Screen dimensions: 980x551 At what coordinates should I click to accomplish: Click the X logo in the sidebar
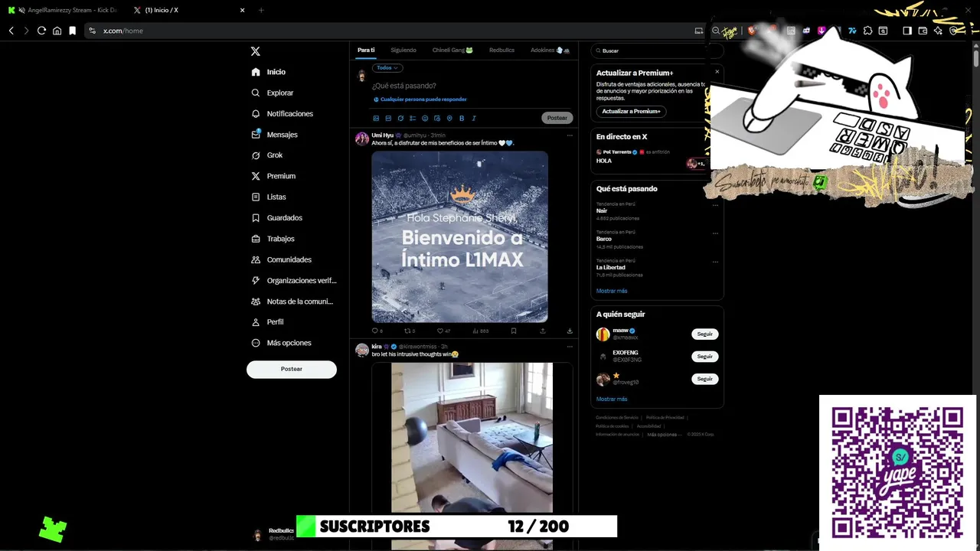[256, 51]
